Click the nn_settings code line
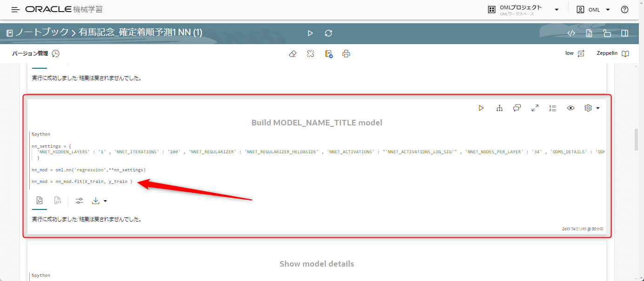 (52, 146)
